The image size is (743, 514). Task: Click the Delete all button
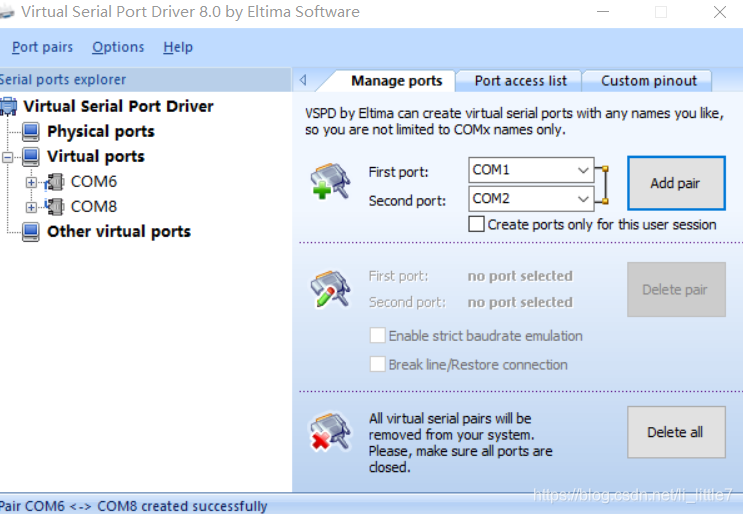pos(676,432)
